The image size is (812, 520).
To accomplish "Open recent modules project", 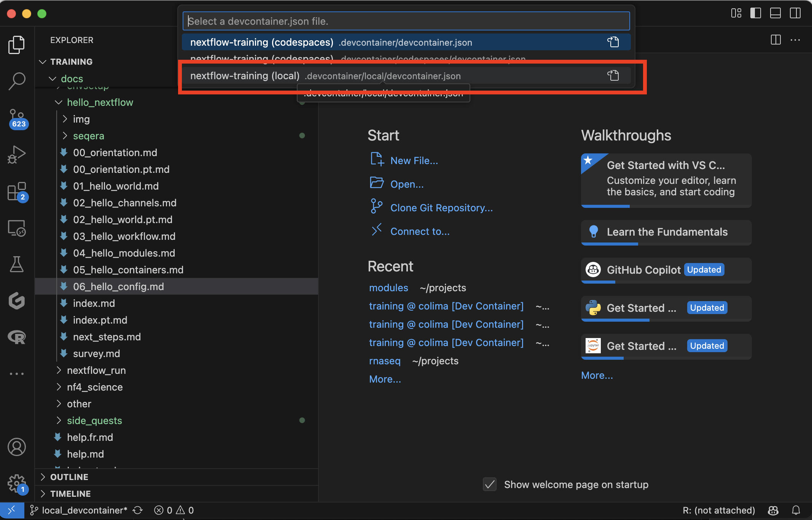I will pos(388,287).
